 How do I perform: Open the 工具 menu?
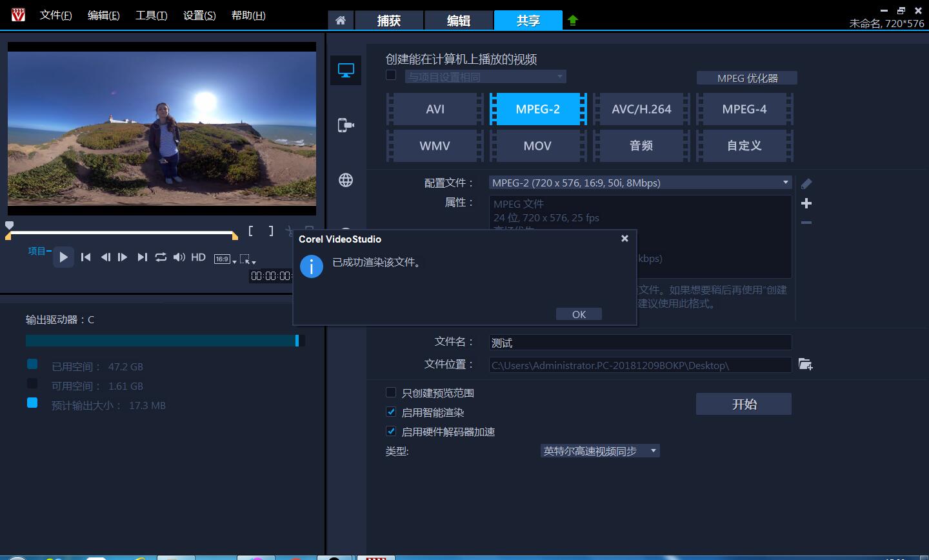click(151, 15)
